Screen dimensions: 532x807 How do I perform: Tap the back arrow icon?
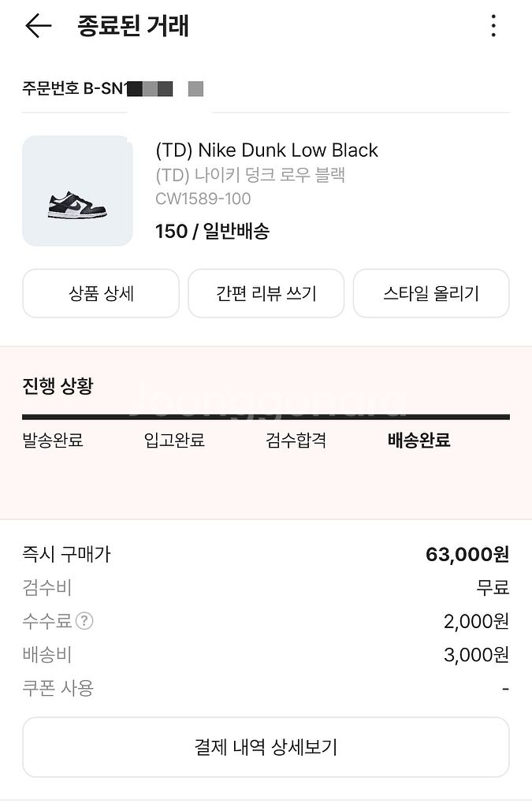pos(38,26)
